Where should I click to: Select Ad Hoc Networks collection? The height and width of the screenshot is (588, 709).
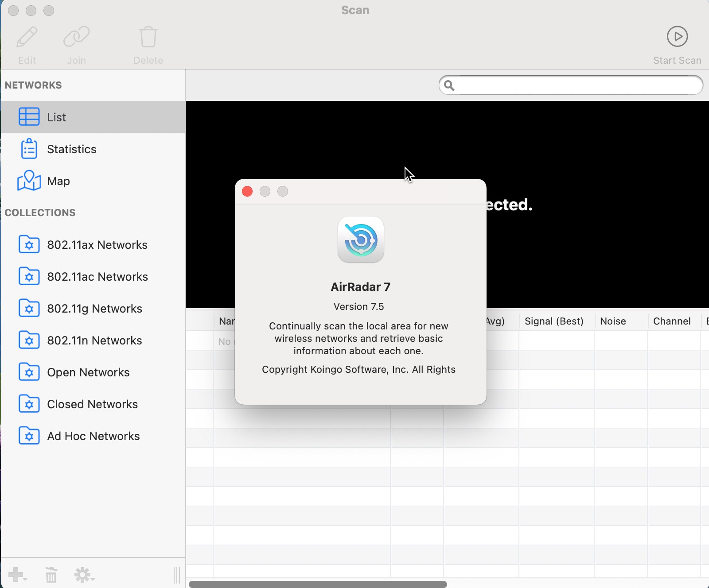click(93, 436)
